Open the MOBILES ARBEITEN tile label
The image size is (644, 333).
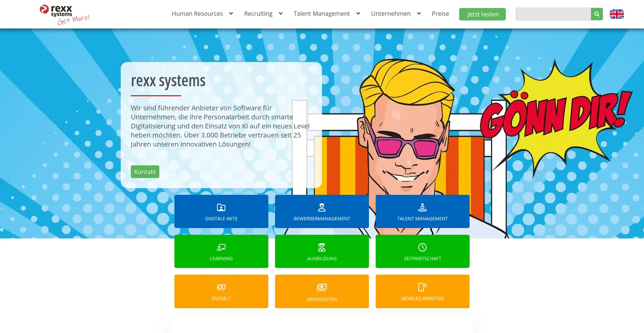point(423,298)
